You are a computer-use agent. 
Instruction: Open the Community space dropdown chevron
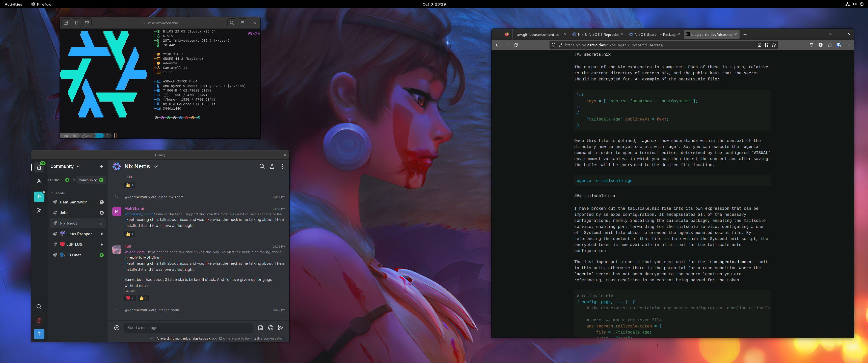click(78, 166)
